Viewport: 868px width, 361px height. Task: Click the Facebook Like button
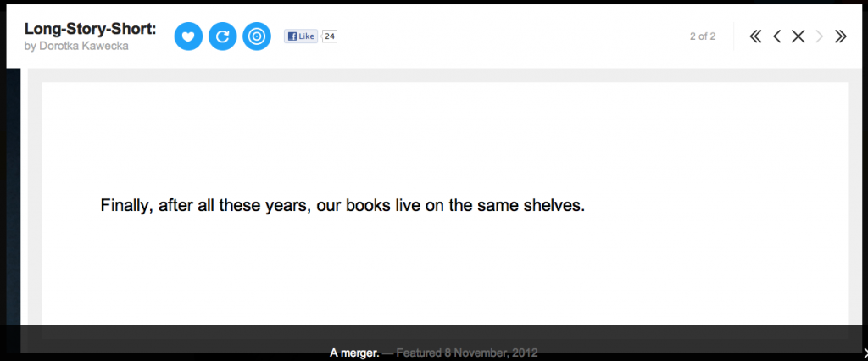301,36
